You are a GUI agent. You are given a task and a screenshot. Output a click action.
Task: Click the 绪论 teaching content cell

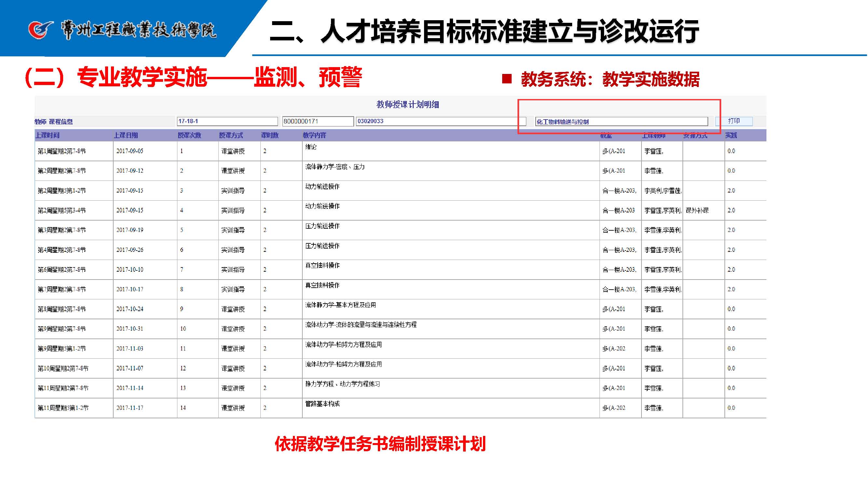(x=311, y=147)
